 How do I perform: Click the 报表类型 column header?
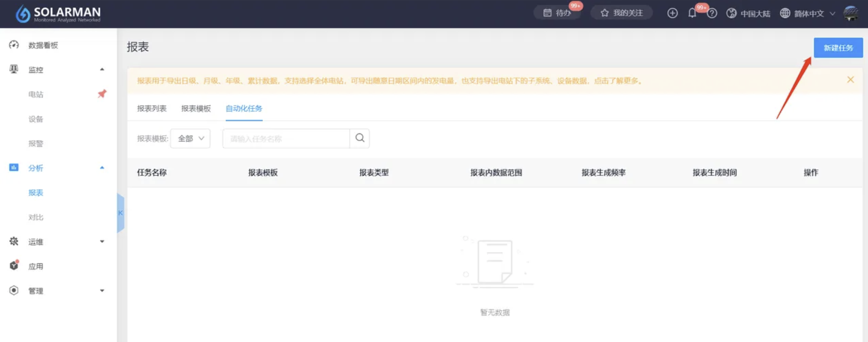374,172
